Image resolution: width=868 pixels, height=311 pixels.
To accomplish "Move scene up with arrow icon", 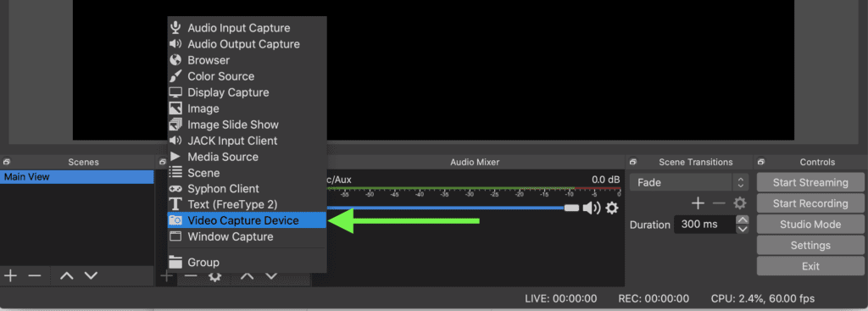I will click(x=67, y=275).
